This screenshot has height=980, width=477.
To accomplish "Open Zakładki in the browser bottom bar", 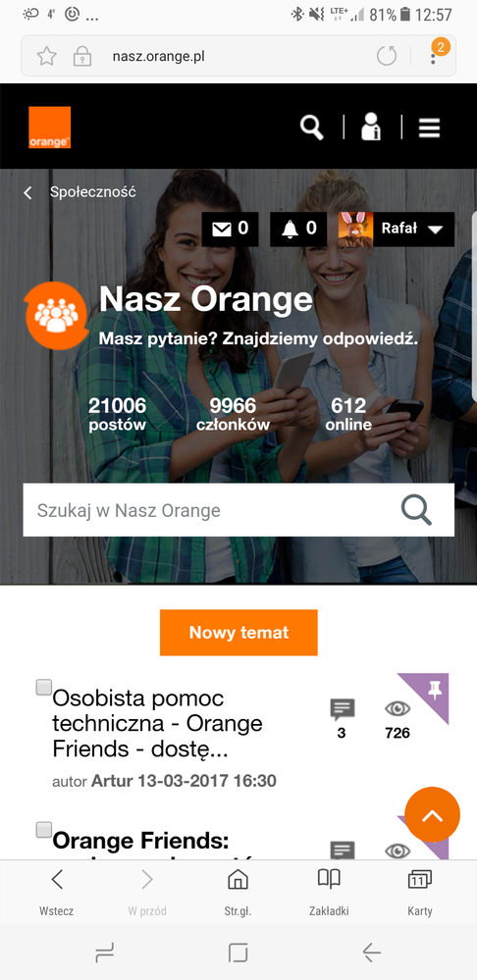I will pyautogui.click(x=329, y=892).
